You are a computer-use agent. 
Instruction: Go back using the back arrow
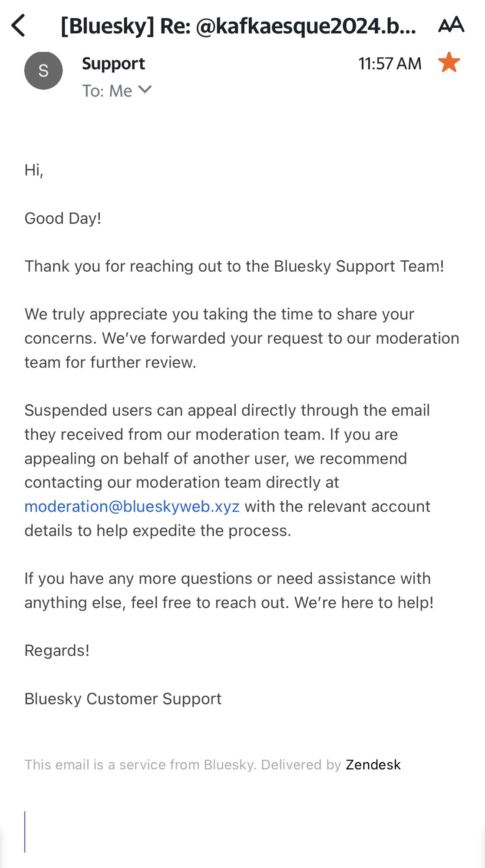click(18, 26)
